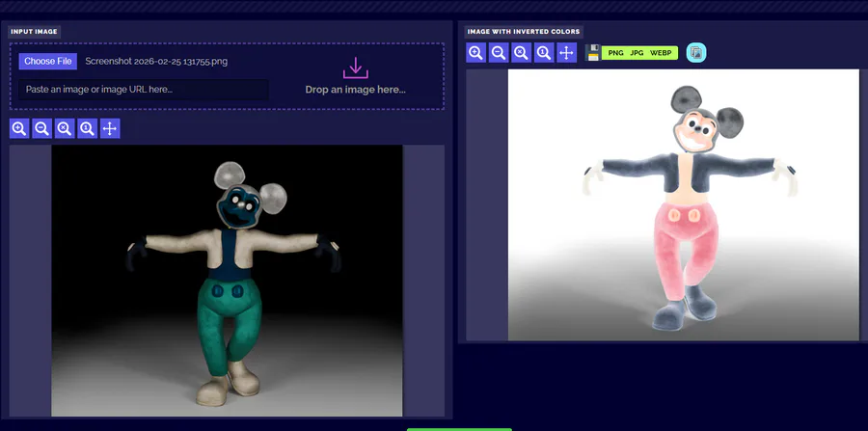Zoom out on the inverted colors image
Screen dimensions: 868x431
pos(499,53)
